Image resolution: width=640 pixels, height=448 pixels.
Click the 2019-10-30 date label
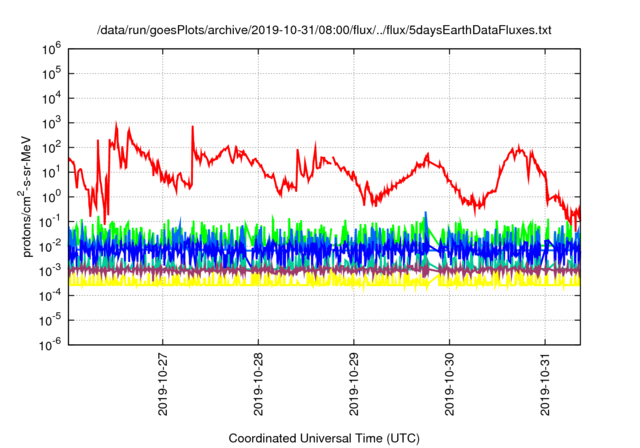point(449,384)
